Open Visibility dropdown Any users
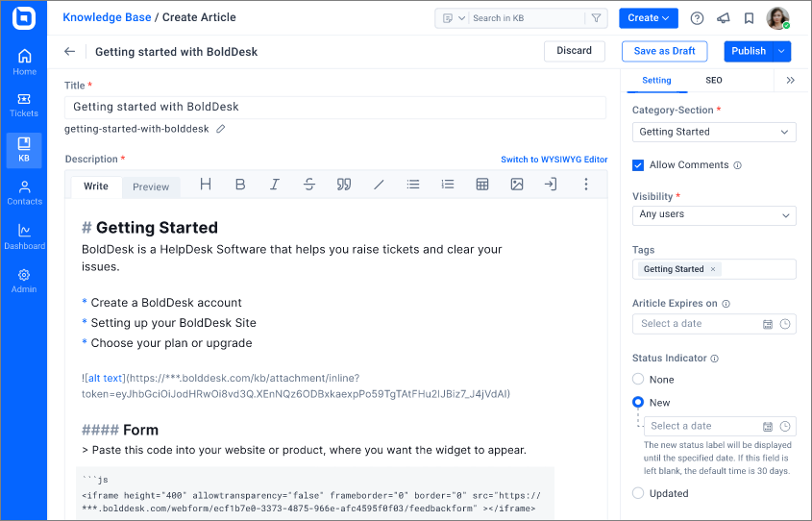Screen dimensions: 812x521 pos(714,215)
